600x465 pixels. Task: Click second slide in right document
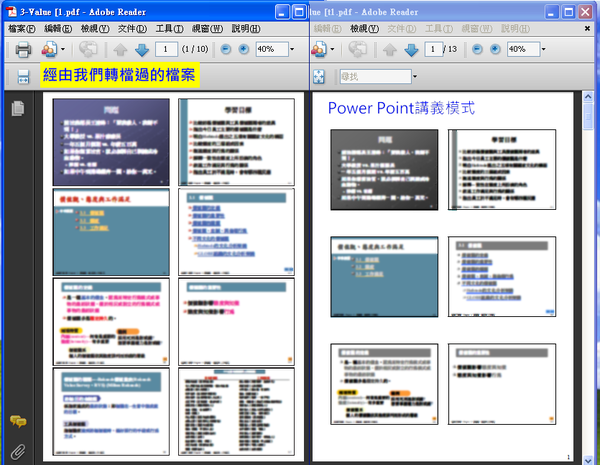(x=502, y=170)
